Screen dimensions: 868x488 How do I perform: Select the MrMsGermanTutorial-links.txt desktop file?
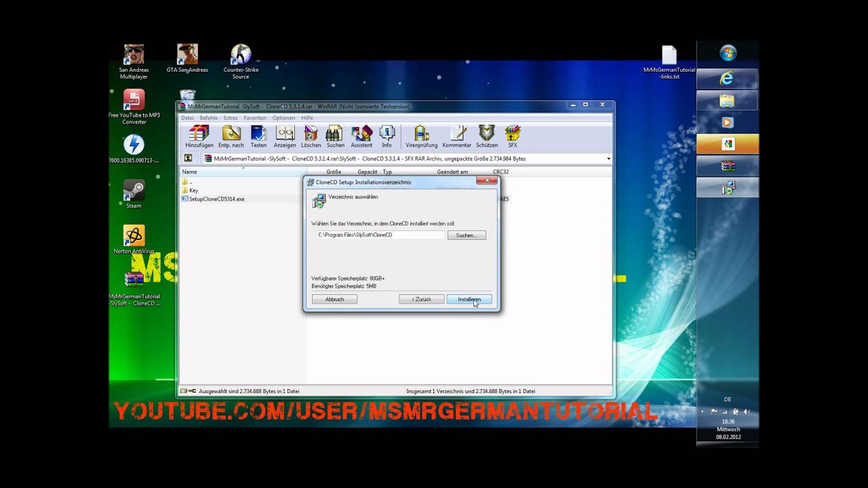coord(669,62)
